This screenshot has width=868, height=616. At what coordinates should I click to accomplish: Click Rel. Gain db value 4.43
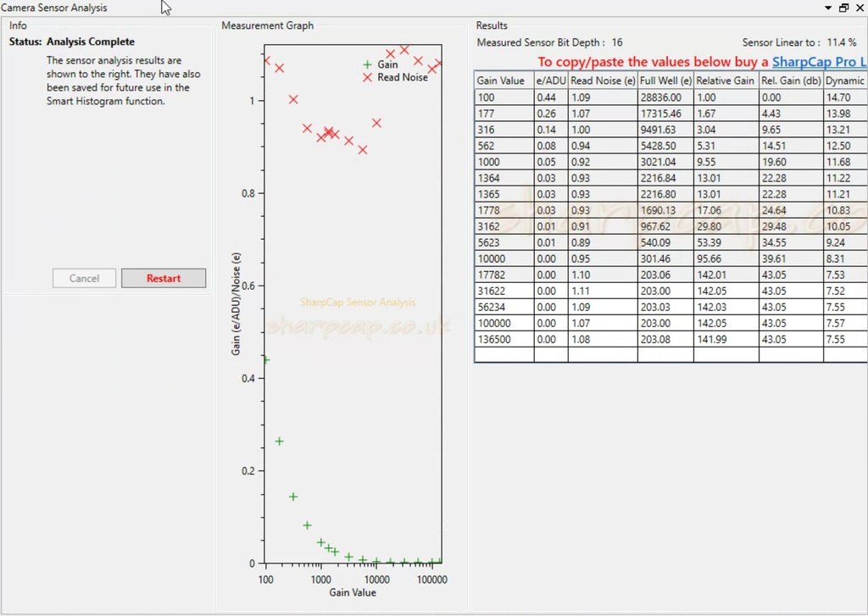[x=791, y=114]
